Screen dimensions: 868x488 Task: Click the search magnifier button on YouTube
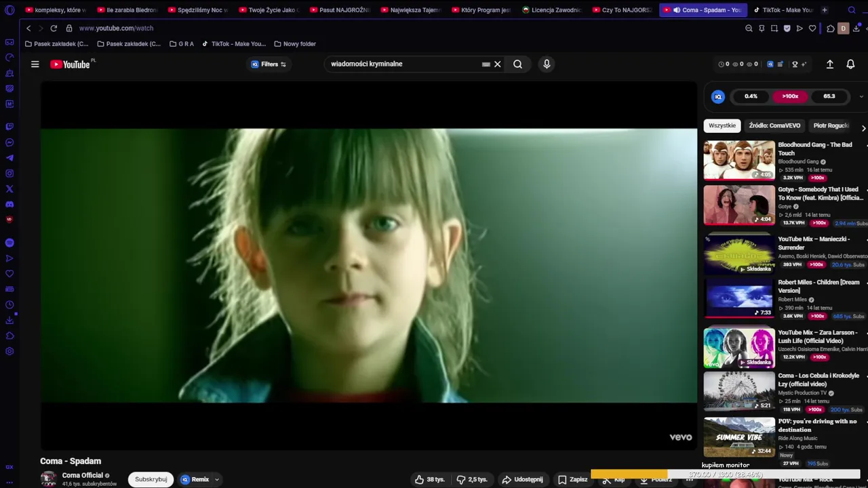pos(517,64)
